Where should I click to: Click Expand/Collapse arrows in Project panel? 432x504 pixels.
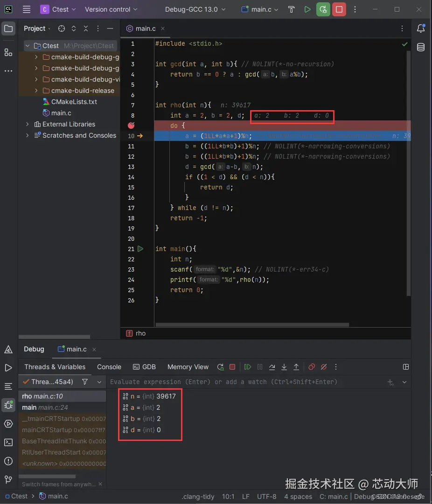tap(74, 28)
